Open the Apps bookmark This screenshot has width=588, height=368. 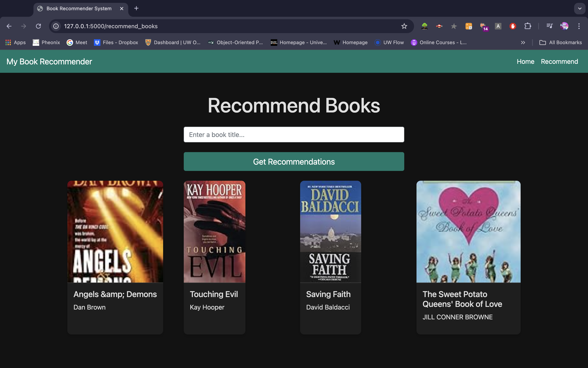pyautogui.click(x=16, y=43)
